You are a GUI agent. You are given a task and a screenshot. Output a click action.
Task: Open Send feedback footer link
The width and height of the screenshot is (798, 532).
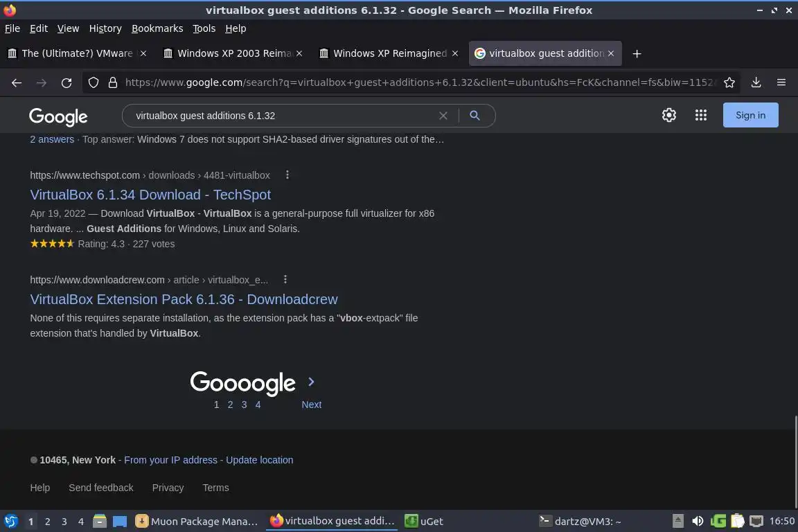100,488
